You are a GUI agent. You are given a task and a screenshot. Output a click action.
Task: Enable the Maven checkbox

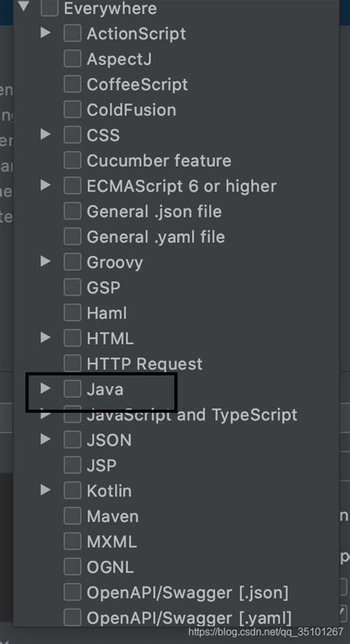click(72, 516)
